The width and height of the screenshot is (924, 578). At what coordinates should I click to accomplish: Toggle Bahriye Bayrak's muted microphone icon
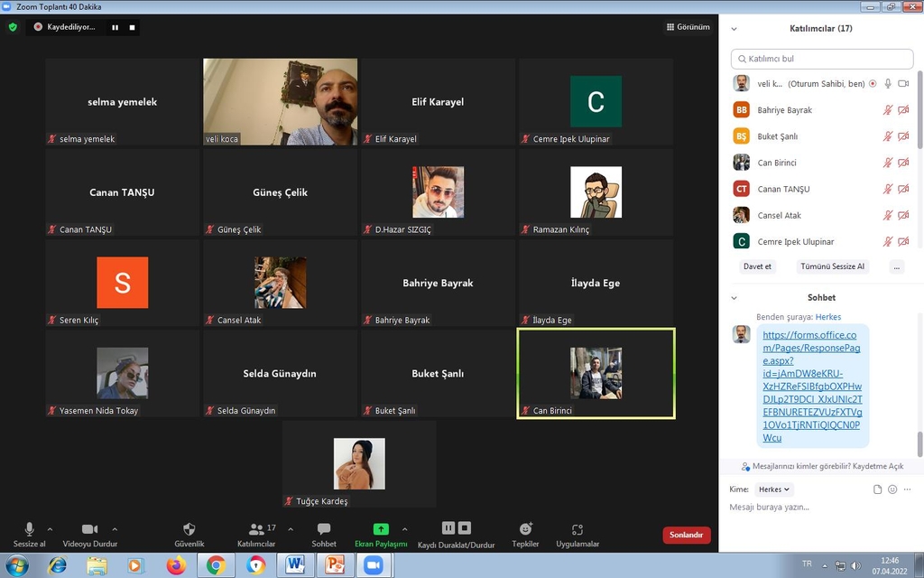click(x=888, y=110)
